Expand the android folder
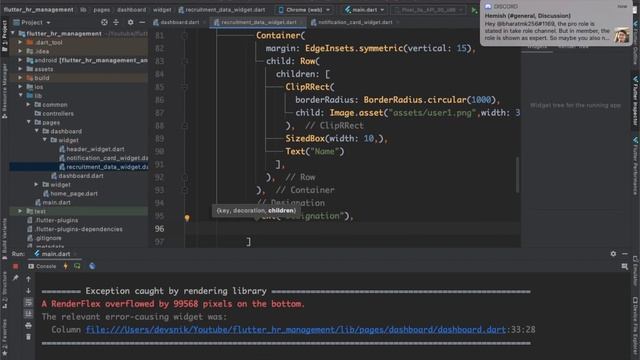 (x=20, y=60)
